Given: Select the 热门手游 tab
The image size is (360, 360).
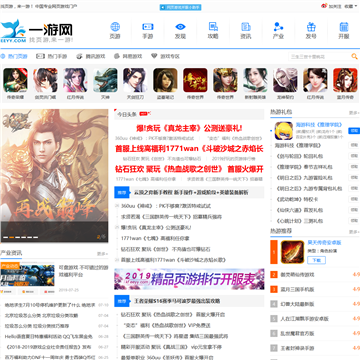Looking at the screenshot, I should (x=52, y=56).
